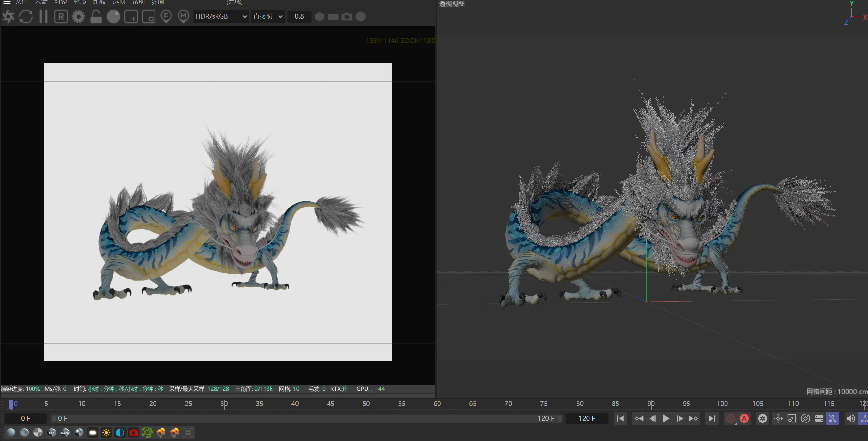Image resolution: width=868 pixels, height=441 pixels.
Task: Pause the live viewer render
Action: pos(43,17)
